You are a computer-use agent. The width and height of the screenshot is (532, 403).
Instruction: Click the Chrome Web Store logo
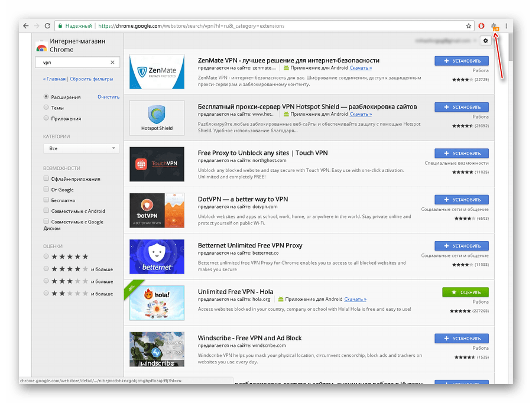coord(41,47)
